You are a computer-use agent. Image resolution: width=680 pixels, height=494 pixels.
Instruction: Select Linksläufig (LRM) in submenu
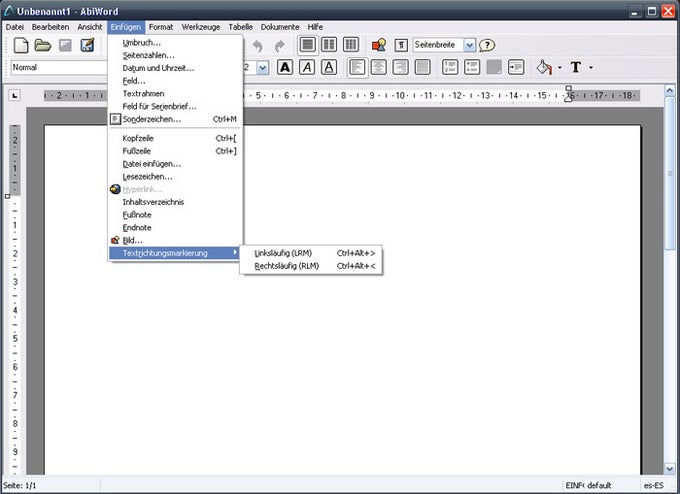[311, 253]
